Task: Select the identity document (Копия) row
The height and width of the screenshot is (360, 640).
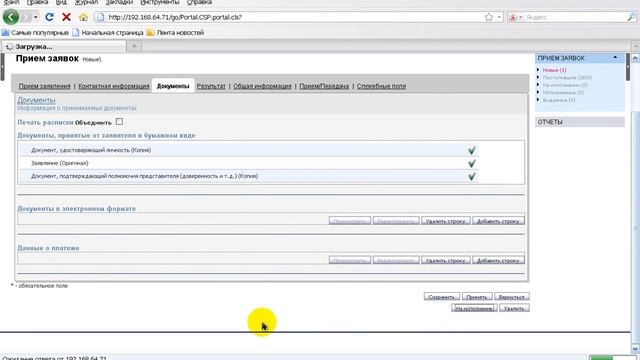Action: 248,150
